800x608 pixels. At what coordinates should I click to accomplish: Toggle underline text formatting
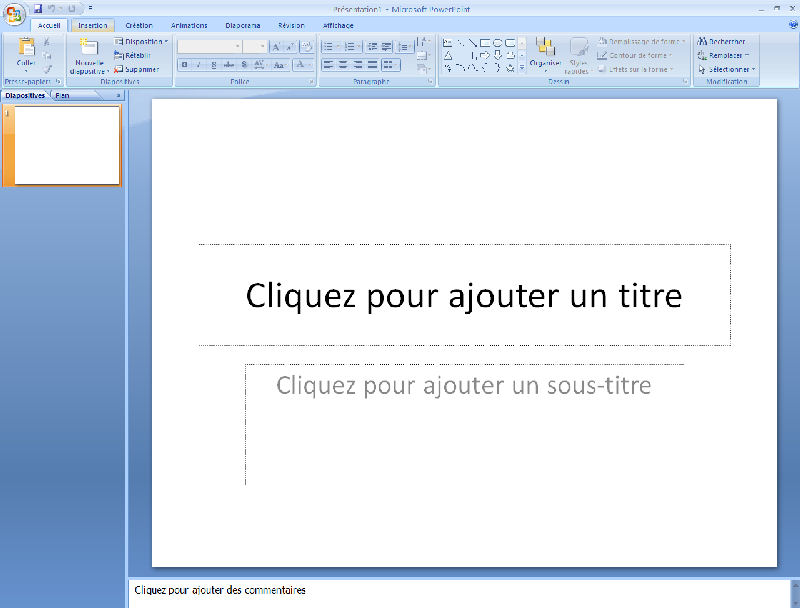[214, 64]
